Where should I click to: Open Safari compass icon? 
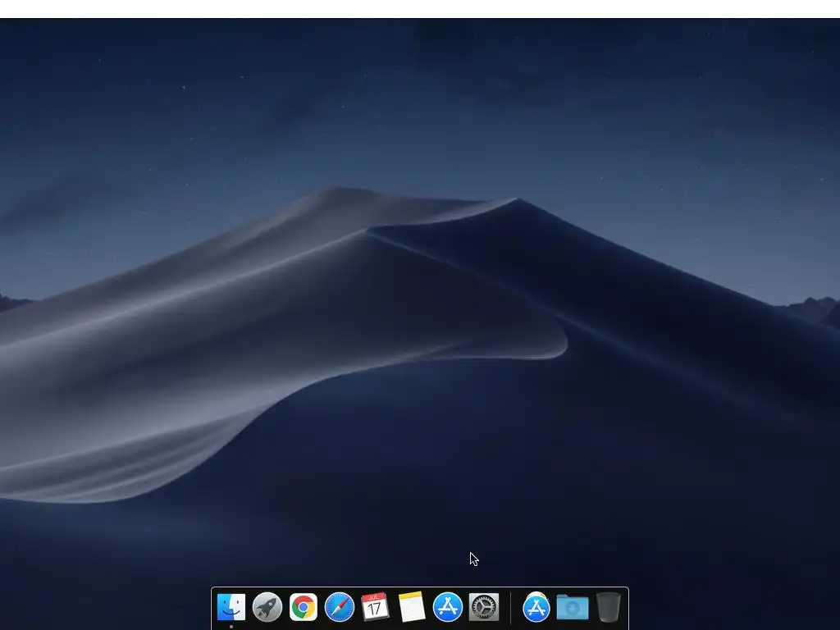[340, 607]
